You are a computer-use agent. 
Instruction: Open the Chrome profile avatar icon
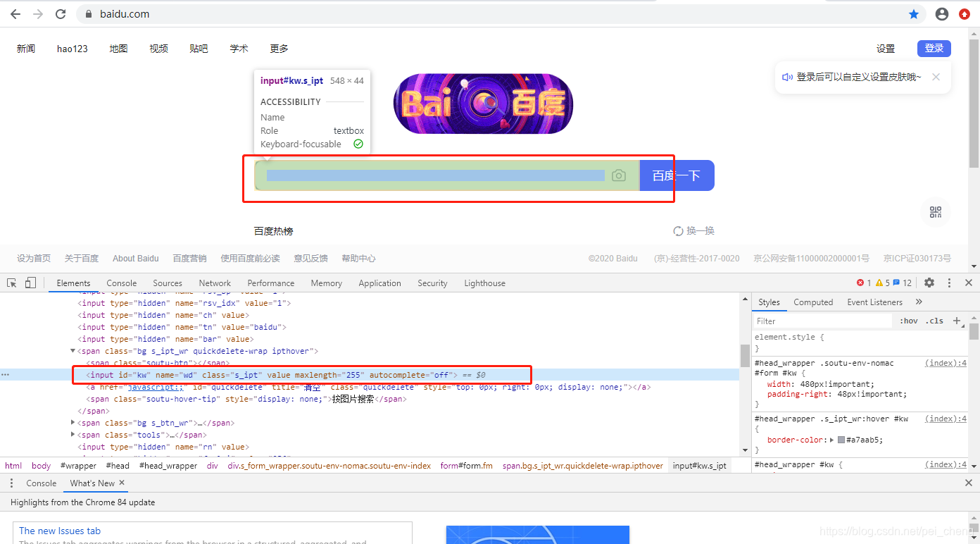pyautogui.click(x=942, y=14)
